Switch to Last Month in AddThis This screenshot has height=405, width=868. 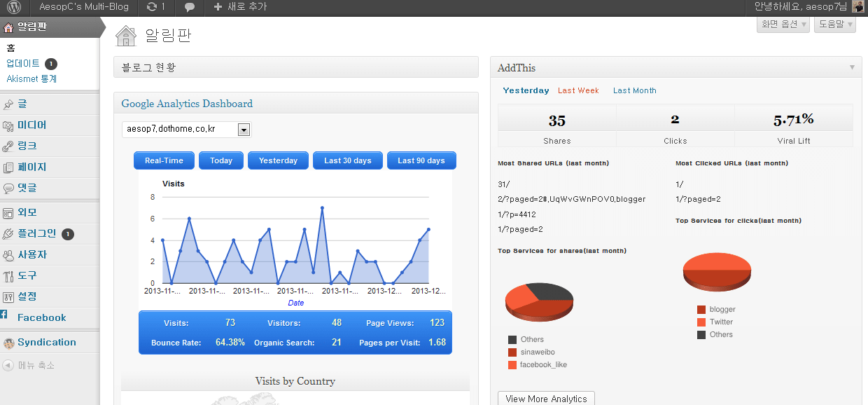click(x=635, y=90)
